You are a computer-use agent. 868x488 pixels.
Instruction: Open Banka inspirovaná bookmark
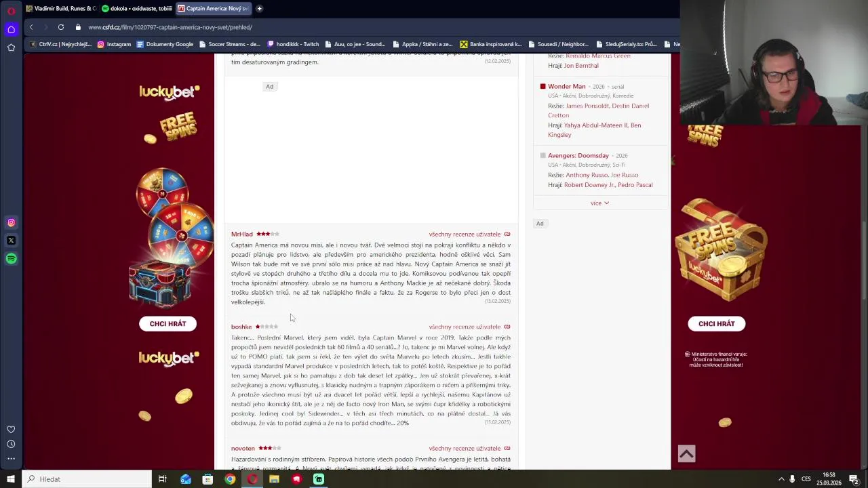tap(490, 45)
